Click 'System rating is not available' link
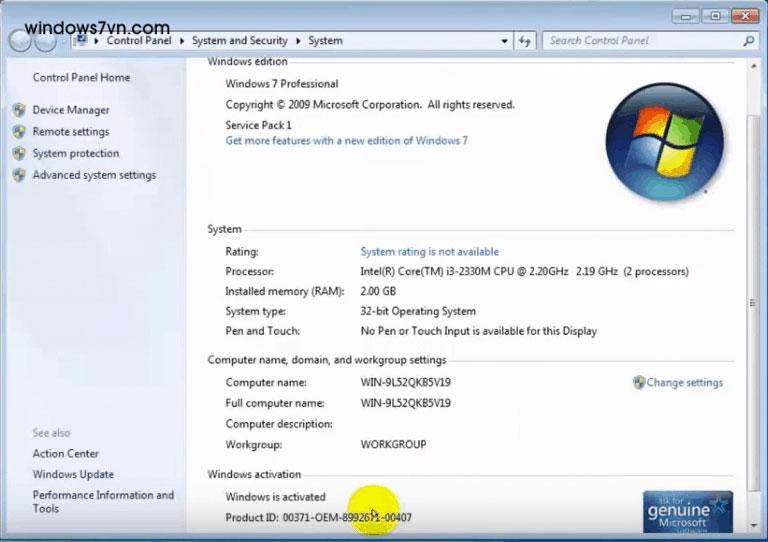This screenshot has width=768, height=542. tap(429, 252)
